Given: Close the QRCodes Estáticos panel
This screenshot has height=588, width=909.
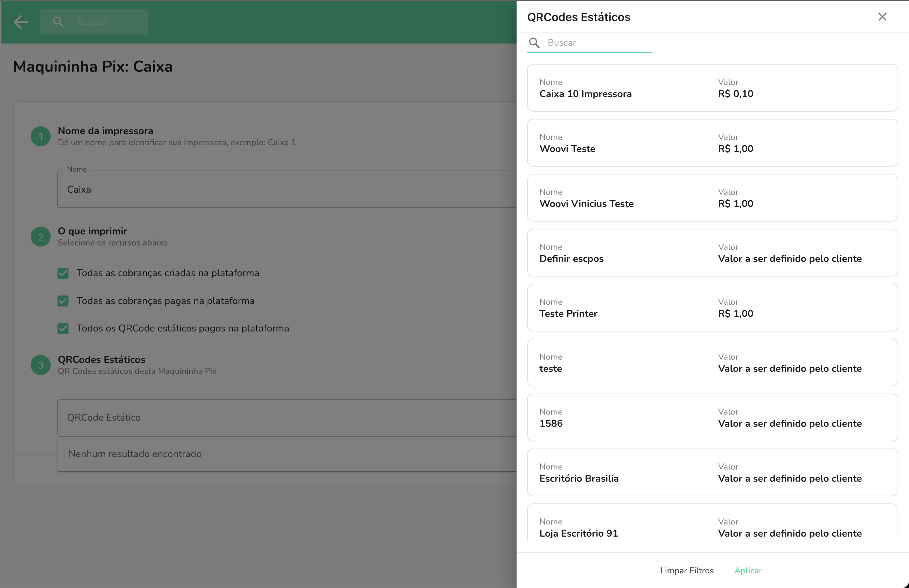Looking at the screenshot, I should tap(882, 17).
